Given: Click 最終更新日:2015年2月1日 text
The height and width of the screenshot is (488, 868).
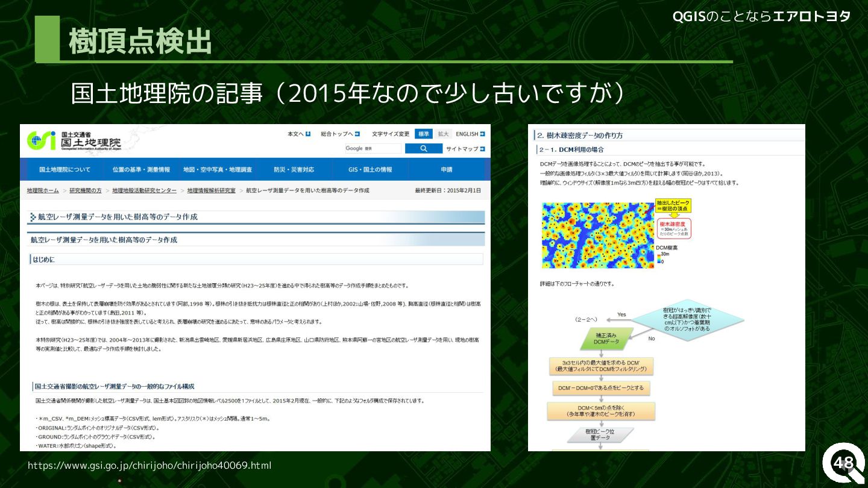Looking at the screenshot, I should (448, 190).
